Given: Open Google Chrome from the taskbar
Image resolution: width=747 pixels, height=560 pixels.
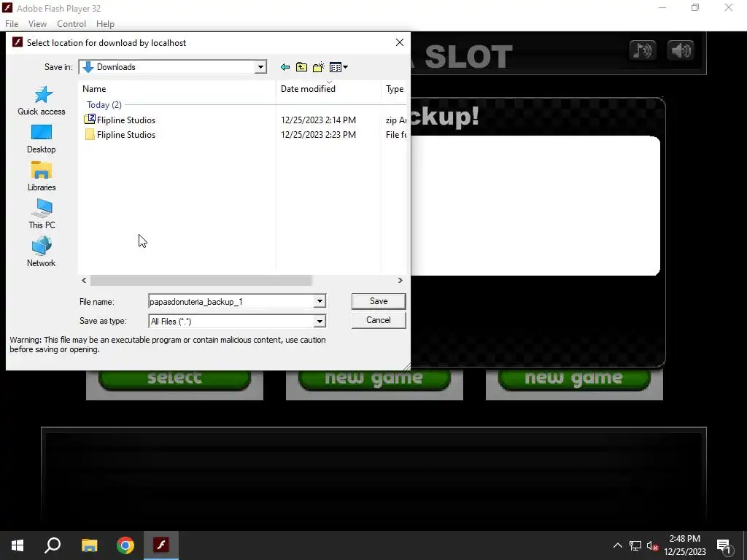Looking at the screenshot, I should [125, 545].
